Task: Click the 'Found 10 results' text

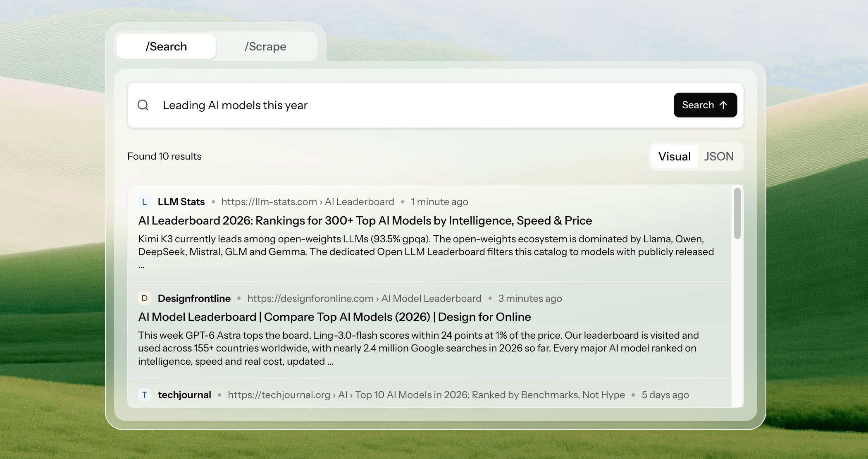Action: 164,156
